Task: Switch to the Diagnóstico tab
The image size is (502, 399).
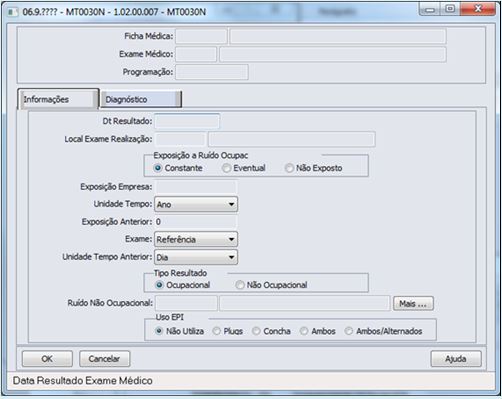Action: click(141, 99)
